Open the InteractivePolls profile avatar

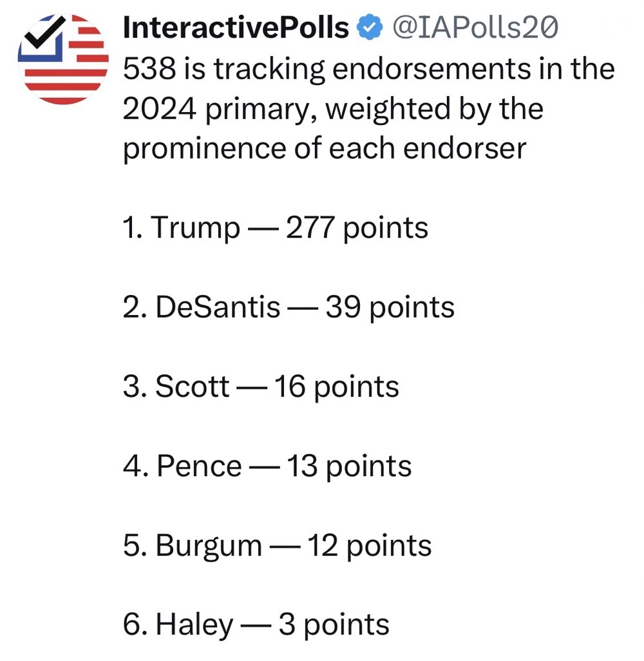63,59
